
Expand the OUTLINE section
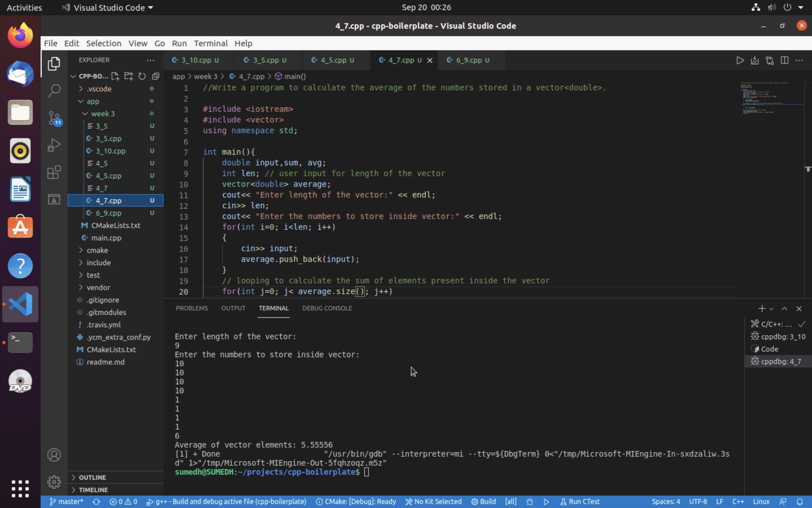pos(116,478)
